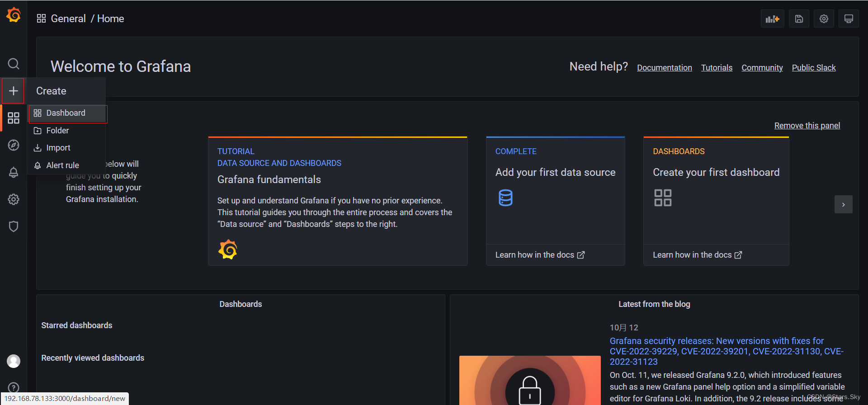Click the Save dashboard disk icon
The height and width of the screenshot is (405, 868).
(799, 19)
